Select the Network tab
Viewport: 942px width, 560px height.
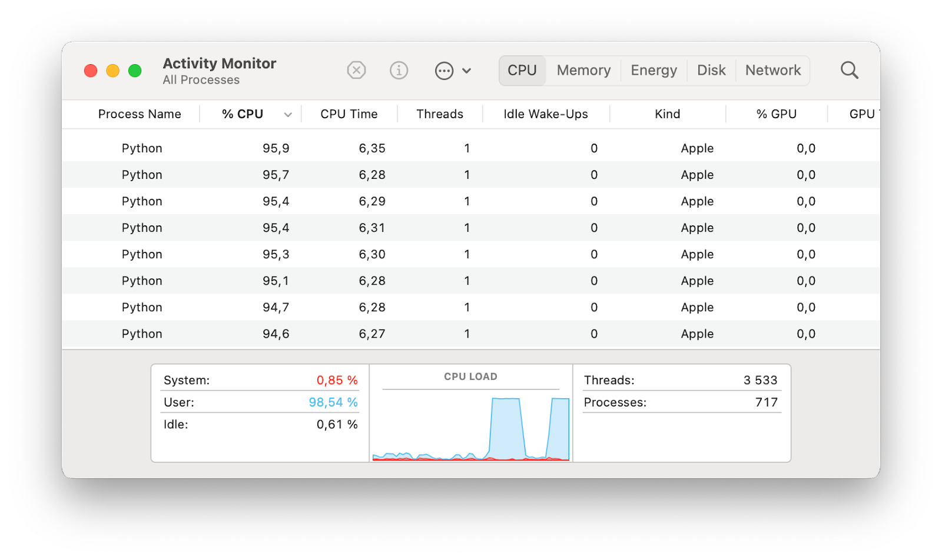[772, 71]
